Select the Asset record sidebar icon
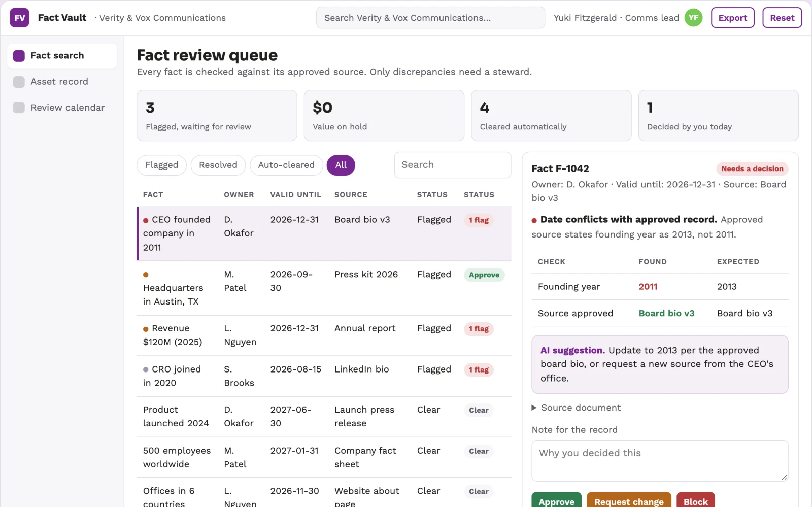The image size is (812, 507). [x=19, y=82]
